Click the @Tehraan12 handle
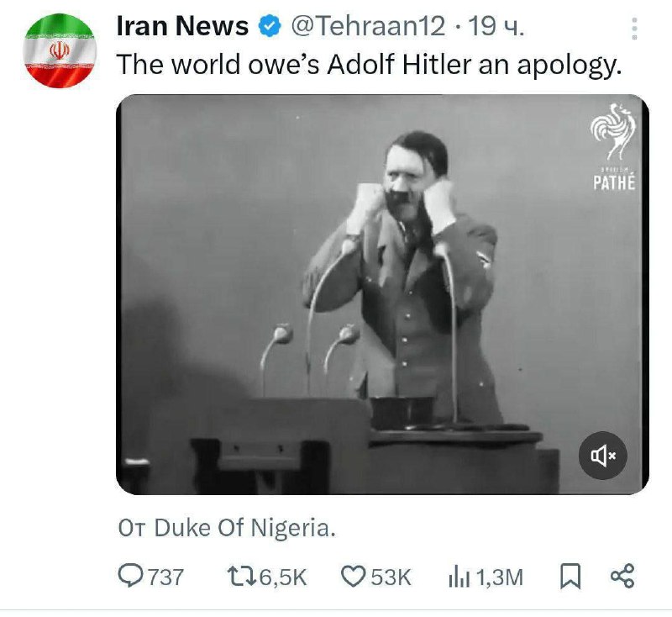This screenshot has height=617, width=672. coord(368,27)
